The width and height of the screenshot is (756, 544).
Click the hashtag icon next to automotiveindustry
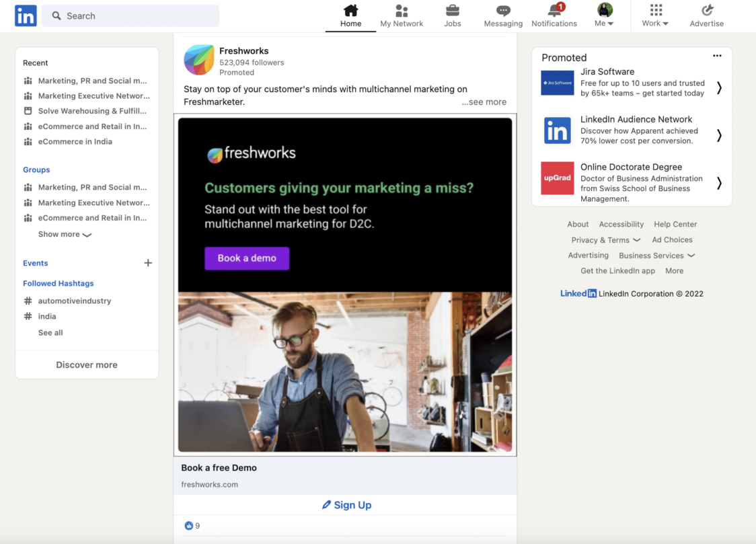click(x=28, y=301)
